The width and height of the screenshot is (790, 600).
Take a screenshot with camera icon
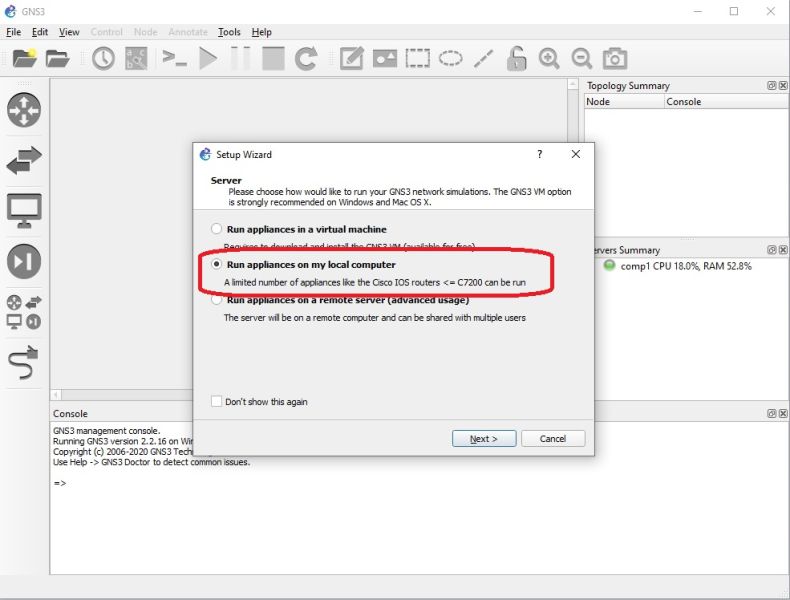coord(615,58)
